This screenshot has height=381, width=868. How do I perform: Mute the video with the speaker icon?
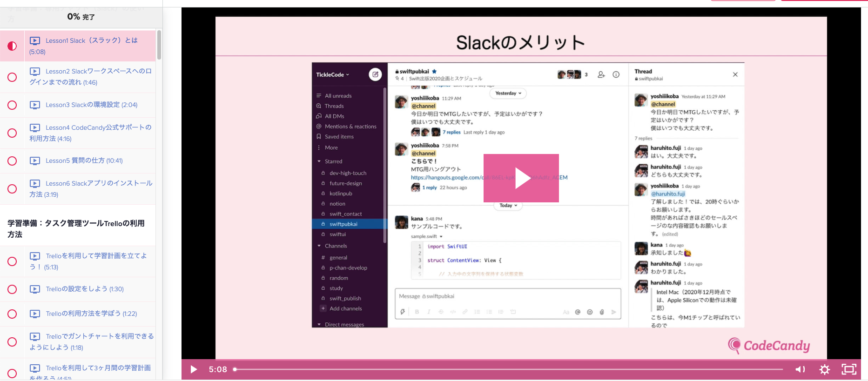coord(800,369)
